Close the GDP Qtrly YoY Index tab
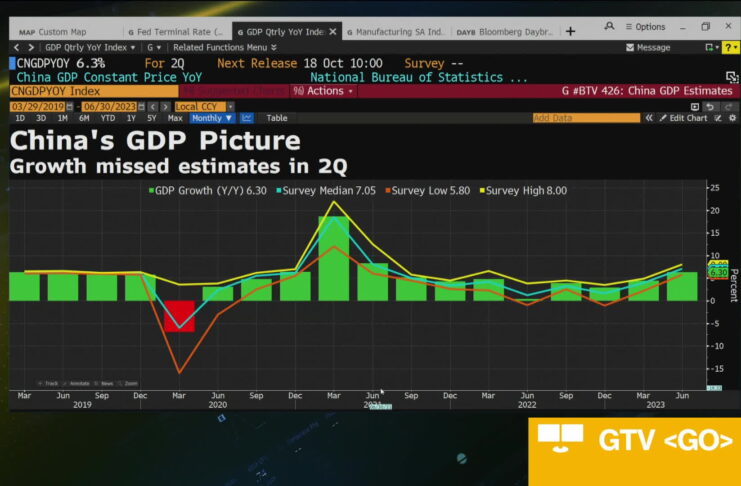 (334, 31)
